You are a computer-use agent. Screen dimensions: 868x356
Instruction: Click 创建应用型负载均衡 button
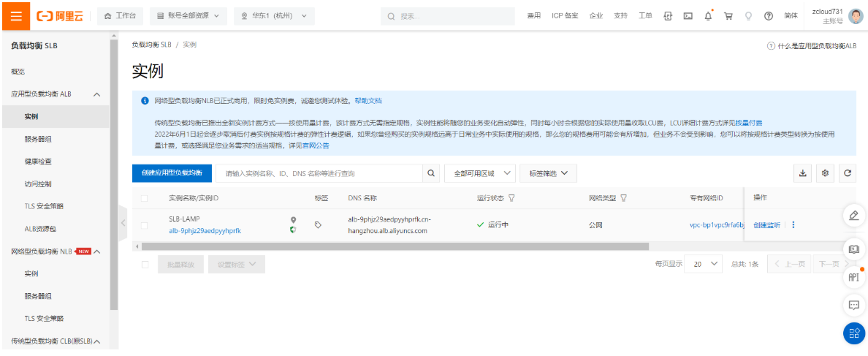pyautogui.click(x=172, y=173)
